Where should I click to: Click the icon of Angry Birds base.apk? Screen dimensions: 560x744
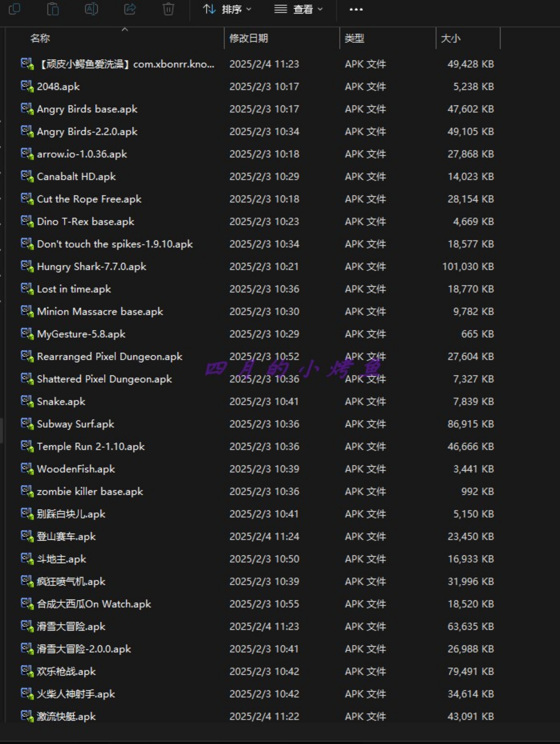tap(27, 109)
